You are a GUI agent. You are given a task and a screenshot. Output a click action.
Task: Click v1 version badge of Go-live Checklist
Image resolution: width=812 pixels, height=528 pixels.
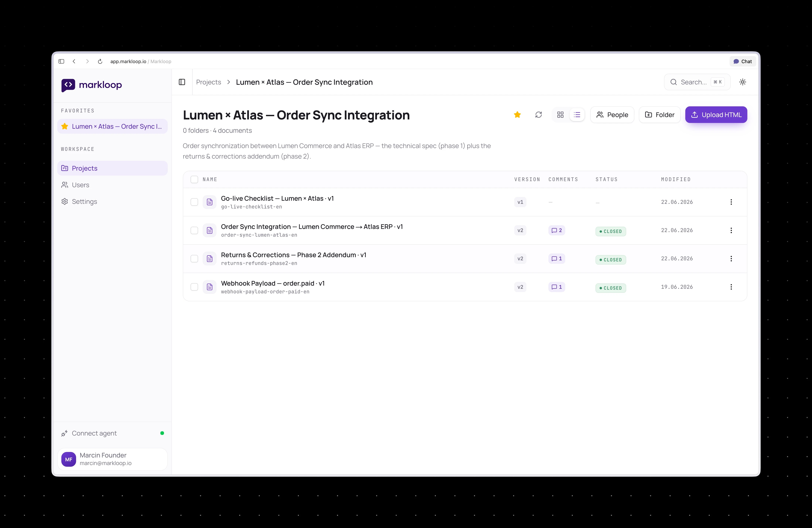coord(520,202)
